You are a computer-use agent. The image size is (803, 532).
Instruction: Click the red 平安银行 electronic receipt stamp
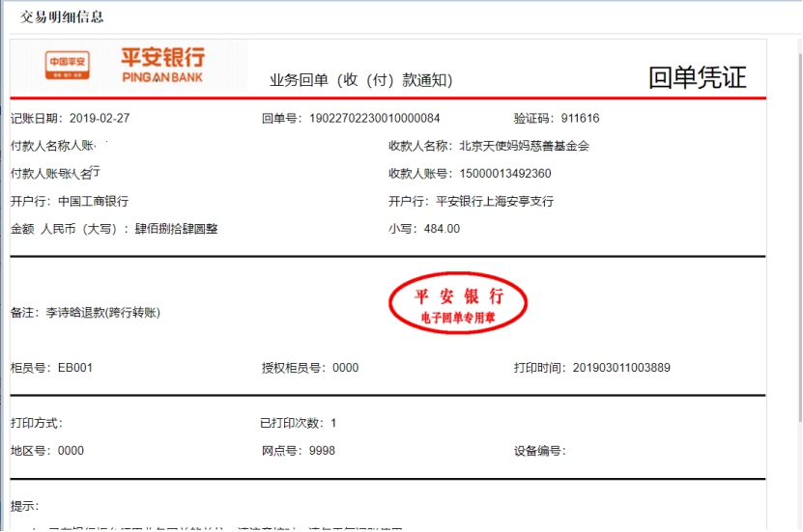(x=458, y=303)
